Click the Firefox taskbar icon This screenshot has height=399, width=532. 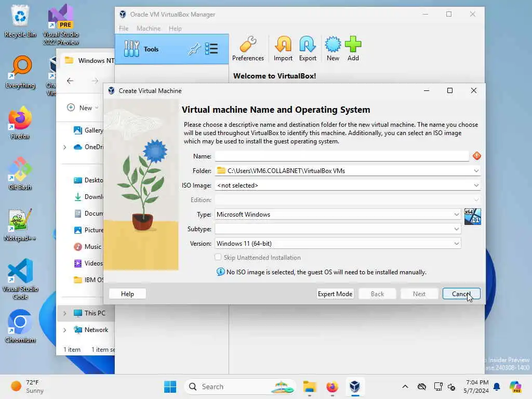332,387
